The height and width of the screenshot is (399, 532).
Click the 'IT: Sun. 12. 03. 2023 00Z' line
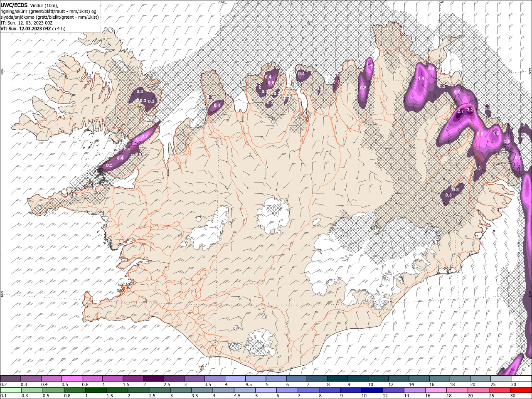coord(27,23)
